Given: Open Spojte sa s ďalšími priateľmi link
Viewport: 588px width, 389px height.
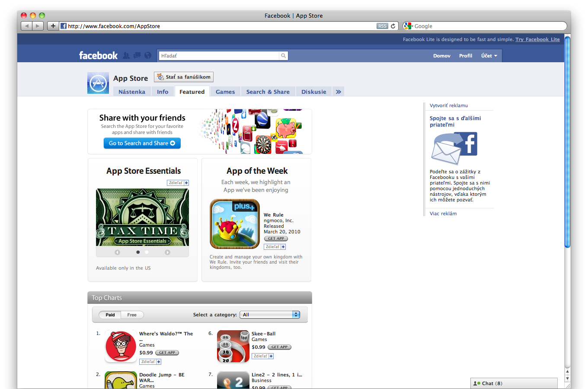Looking at the screenshot, I should point(455,121).
